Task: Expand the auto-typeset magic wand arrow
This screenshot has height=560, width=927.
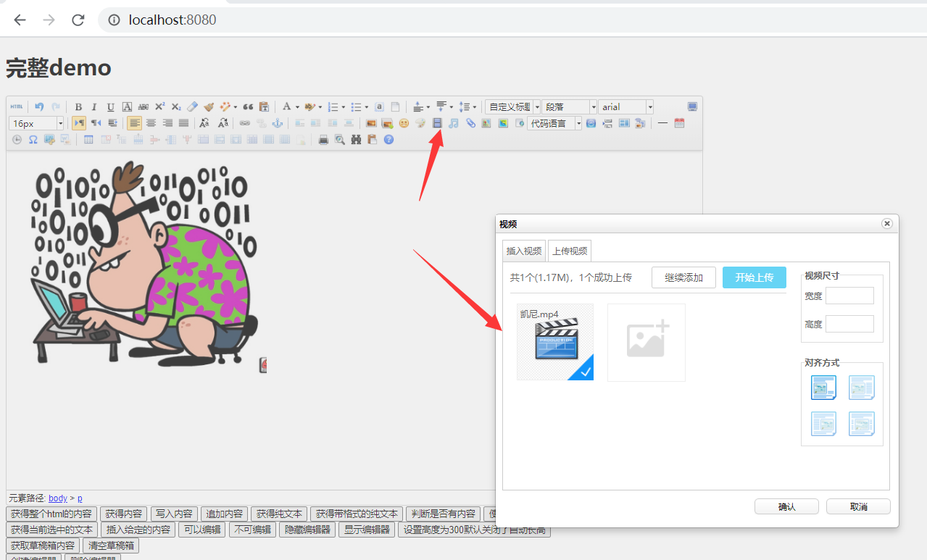Action: tap(236, 107)
